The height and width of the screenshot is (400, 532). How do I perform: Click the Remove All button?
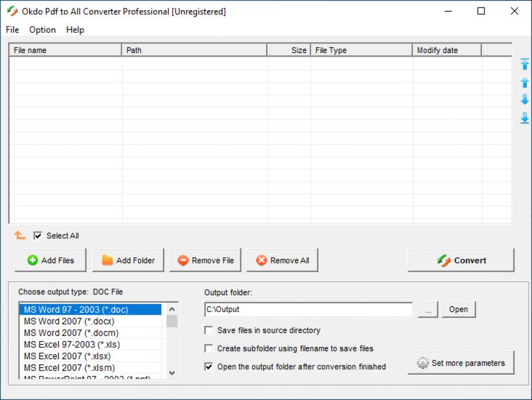click(x=282, y=260)
